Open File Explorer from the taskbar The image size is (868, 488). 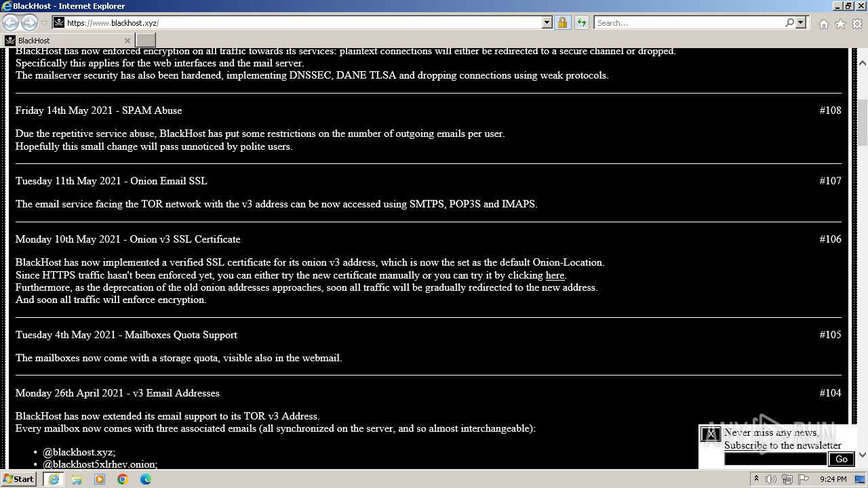pyautogui.click(x=77, y=479)
